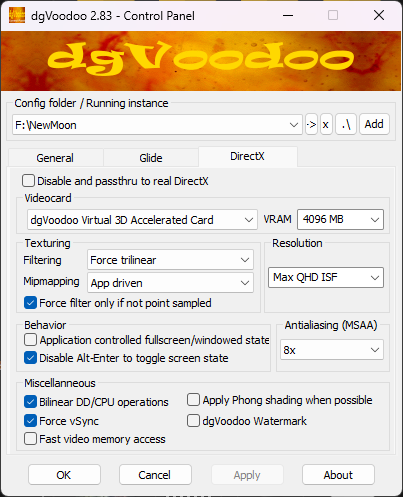Enable dgVoodoo Watermark option

click(x=193, y=421)
